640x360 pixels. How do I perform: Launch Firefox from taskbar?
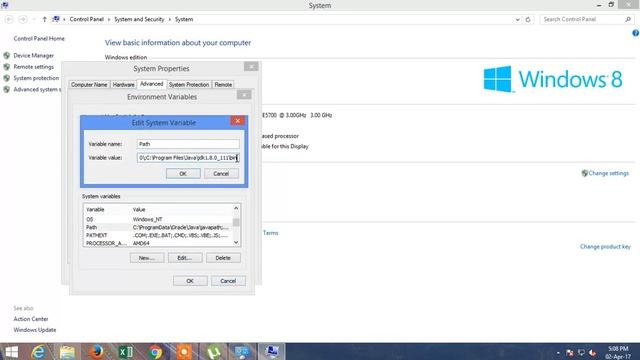pyautogui.click(x=96, y=351)
